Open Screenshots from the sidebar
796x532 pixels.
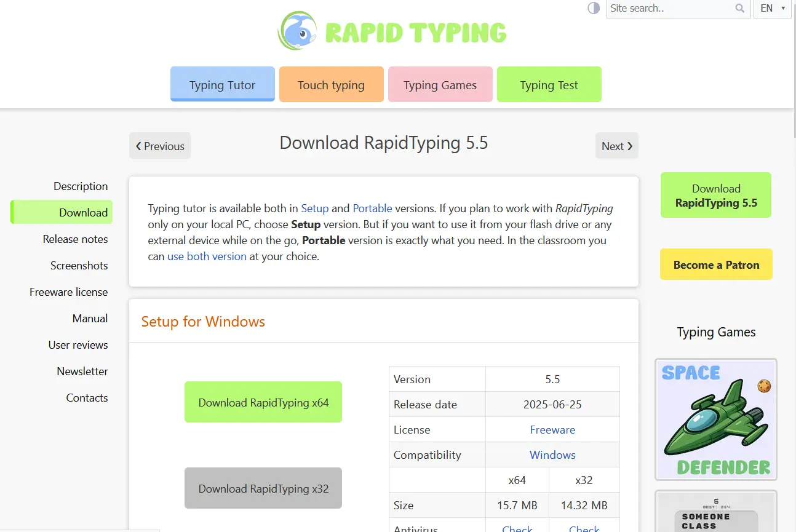coord(79,266)
